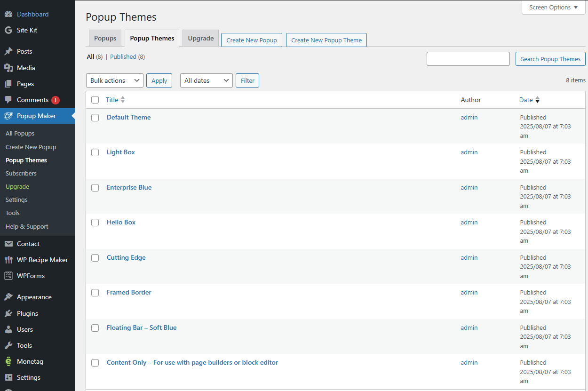Image resolution: width=588 pixels, height=391 pixels.
Task: Expand the Screen Options panel
Action: (553, 8)
